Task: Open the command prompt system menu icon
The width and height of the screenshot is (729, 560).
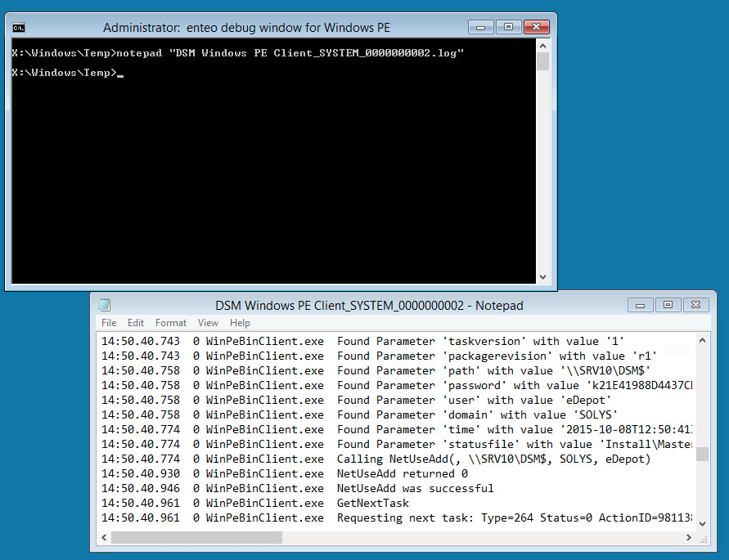Action: click(x=19, y=27)
